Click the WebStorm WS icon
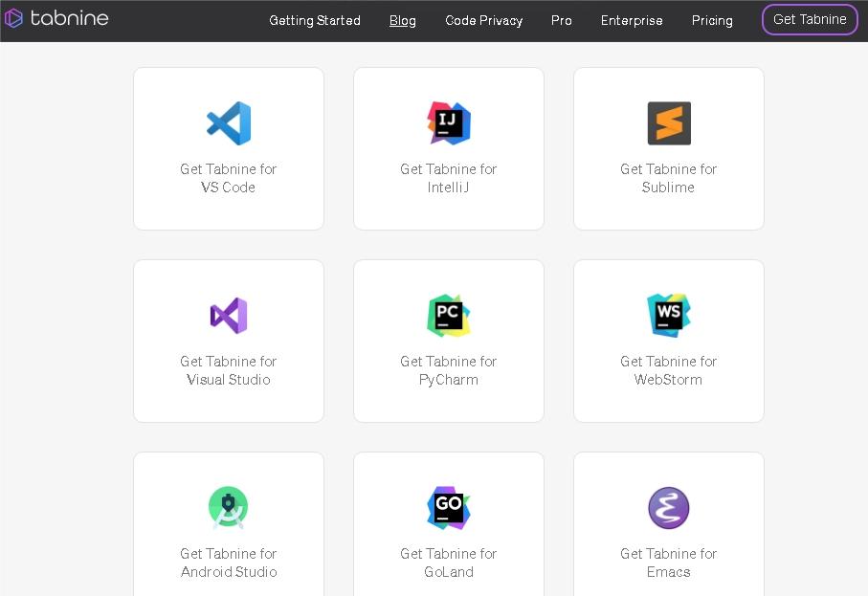This screenshot has width=868, height=596. click(669, 316)
